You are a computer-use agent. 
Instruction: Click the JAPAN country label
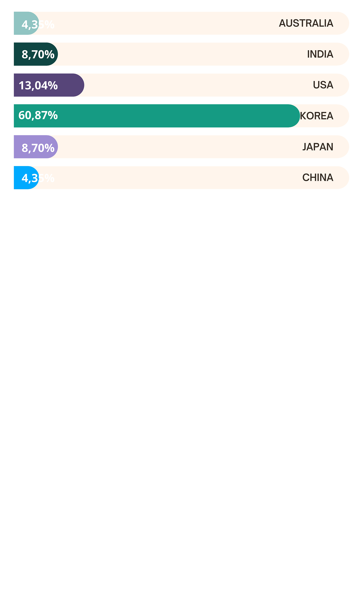click(318, 147)
